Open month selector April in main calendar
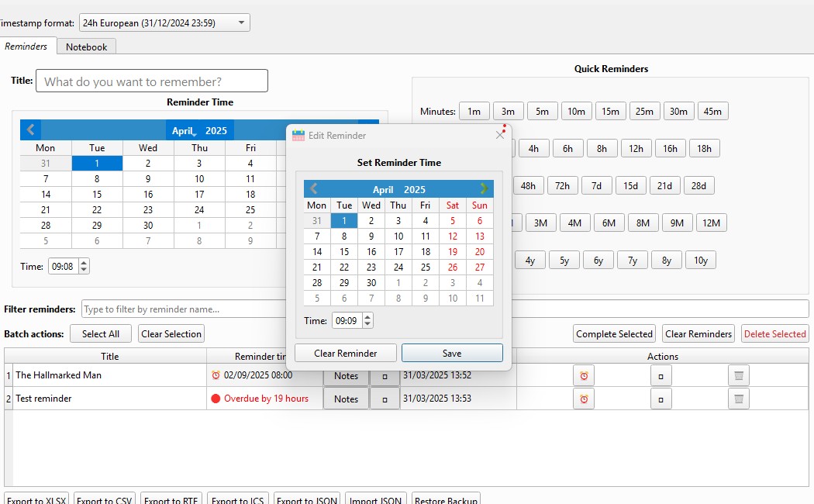This screenshot has width=814, height=504. point(183,131)
